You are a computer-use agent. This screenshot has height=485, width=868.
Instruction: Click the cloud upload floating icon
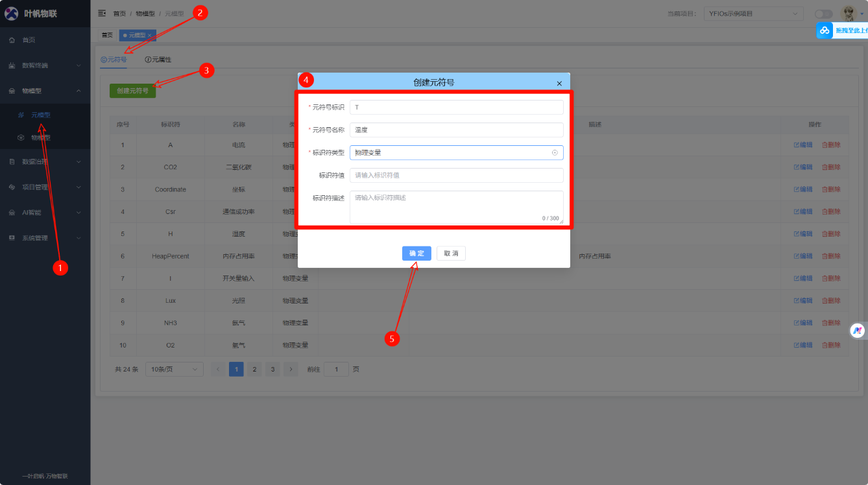[825, 30]
